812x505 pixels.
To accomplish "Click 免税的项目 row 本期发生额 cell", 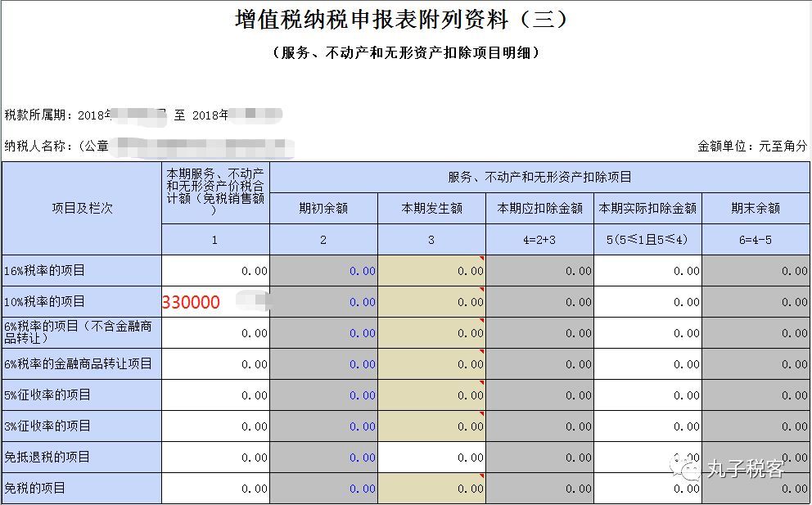I will 431,489.
